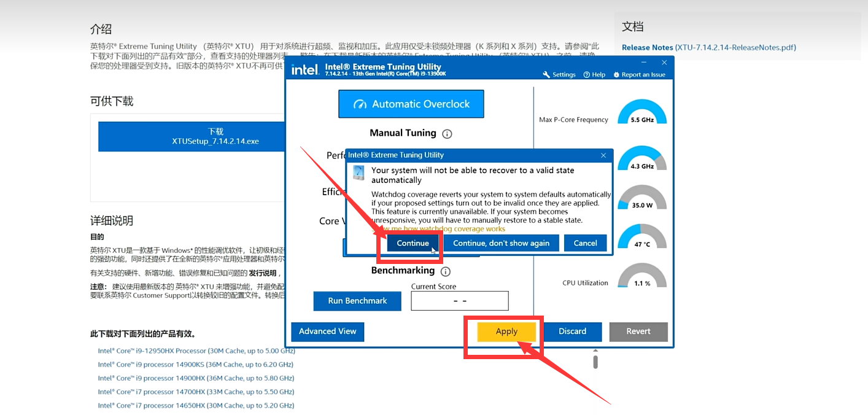Click the info icon beside Benchmarking
Screen dimensions: 868x415
coord(446,271)
